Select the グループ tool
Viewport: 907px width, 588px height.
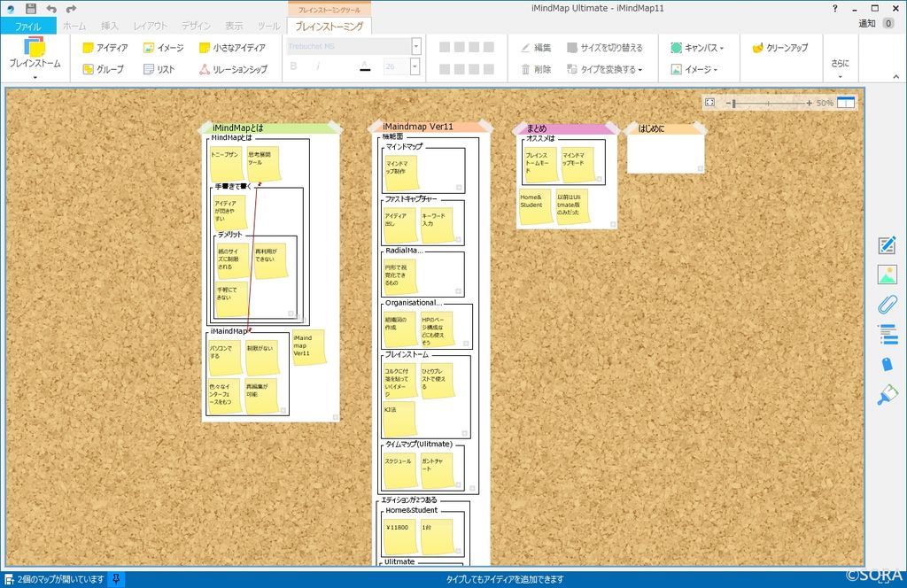(x=109, y=68)
